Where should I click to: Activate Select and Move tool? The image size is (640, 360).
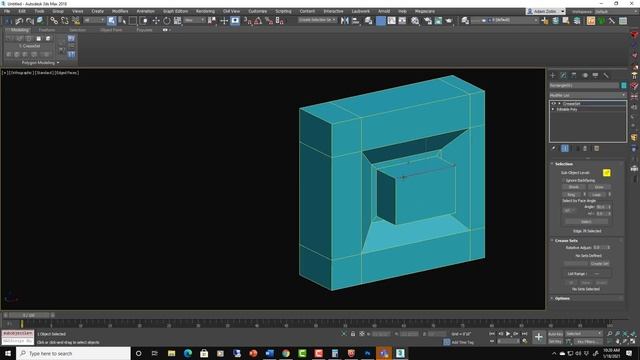[x=156, y=20]
